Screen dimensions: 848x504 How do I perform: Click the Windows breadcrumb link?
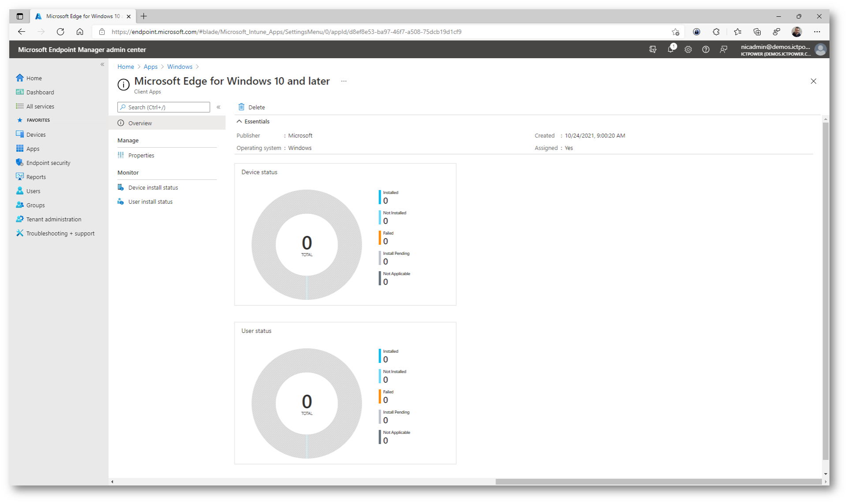click(x=180, y=67)
